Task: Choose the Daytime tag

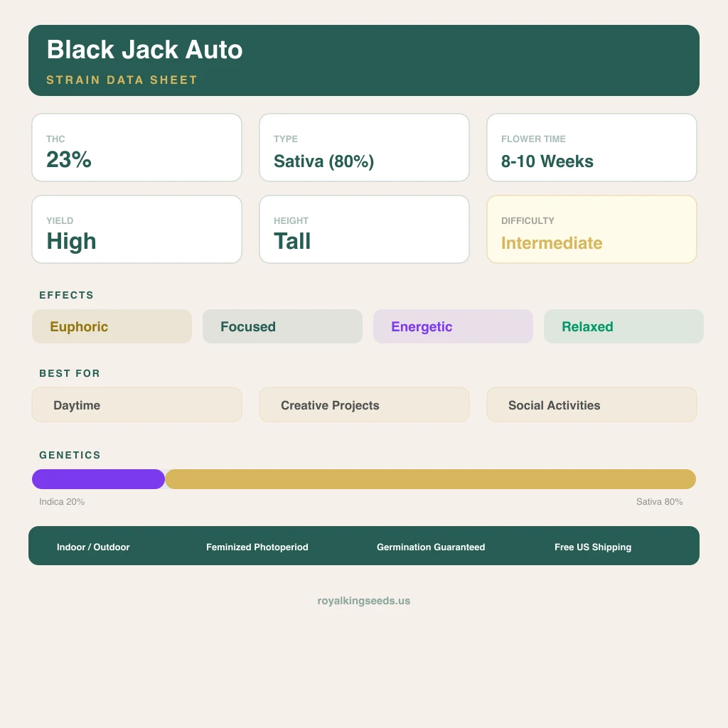Action: (x=136, y=405)
